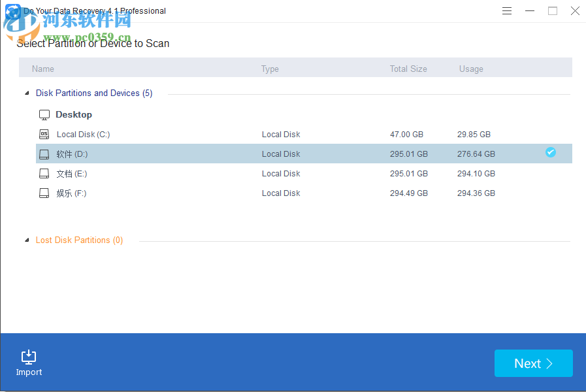Click the Local Disk (C:) drive icon with OS badge
Screen dimensions: 586x392
coord(44,134)
